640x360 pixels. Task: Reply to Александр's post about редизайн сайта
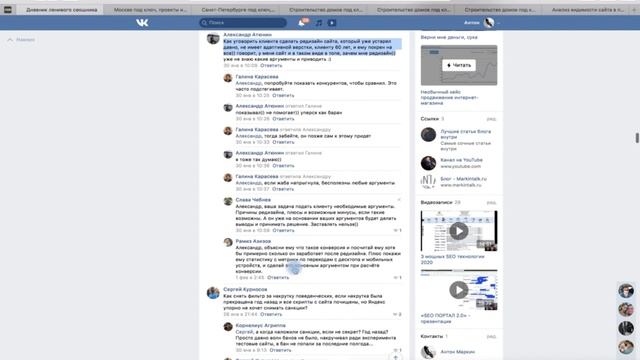point(271,65)
